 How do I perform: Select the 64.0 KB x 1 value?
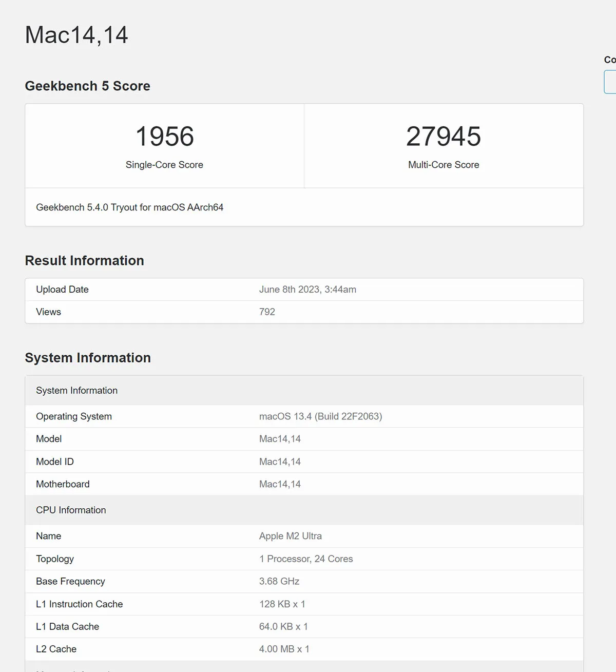point(283,627)
